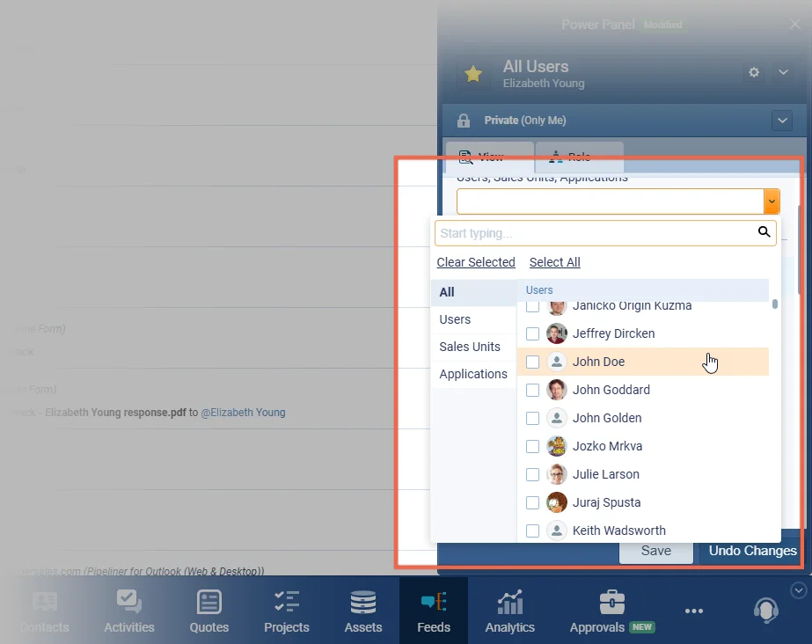Click the headset support icon
This screenshot has height=644, width=812.
point(766,611)
